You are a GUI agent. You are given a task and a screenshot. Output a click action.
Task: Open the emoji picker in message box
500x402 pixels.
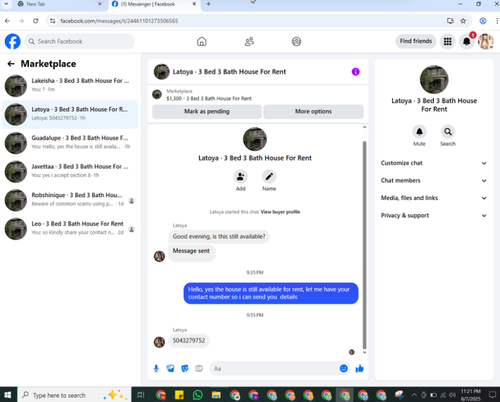(x=344, y=368)
